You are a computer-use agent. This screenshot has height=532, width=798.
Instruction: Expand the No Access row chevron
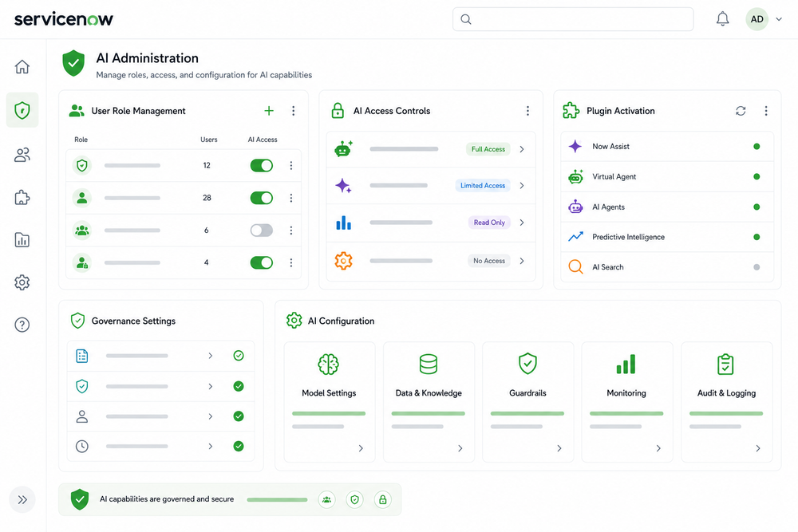click(522, 261)
